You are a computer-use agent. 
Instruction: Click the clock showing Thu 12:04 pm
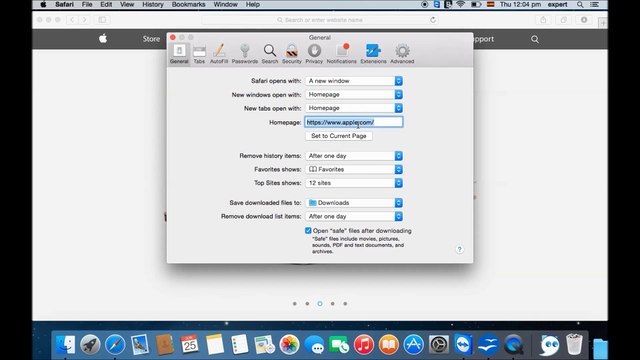pos(520,4)
